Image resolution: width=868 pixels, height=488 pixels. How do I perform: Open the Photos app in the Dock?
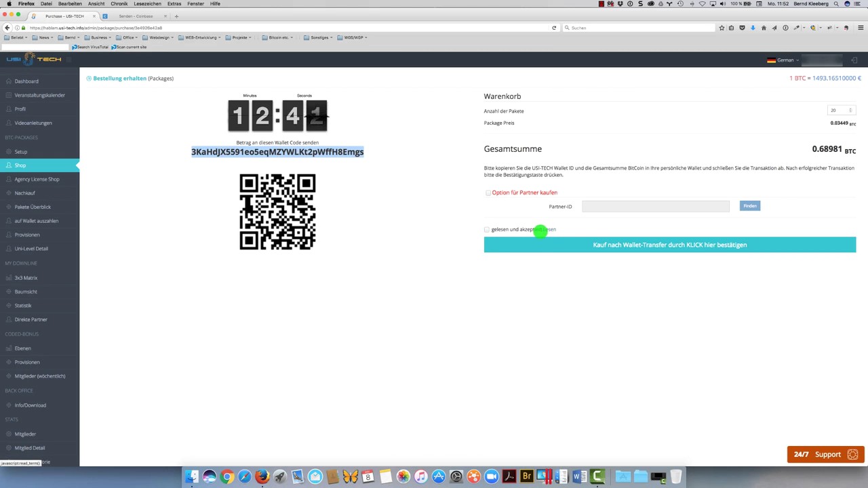click(x=403, y=476)
